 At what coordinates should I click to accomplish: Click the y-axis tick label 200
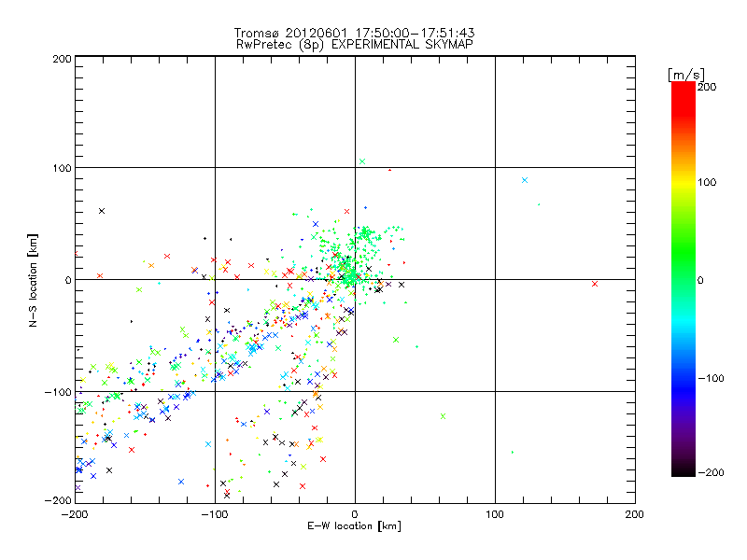pos(62,59)
